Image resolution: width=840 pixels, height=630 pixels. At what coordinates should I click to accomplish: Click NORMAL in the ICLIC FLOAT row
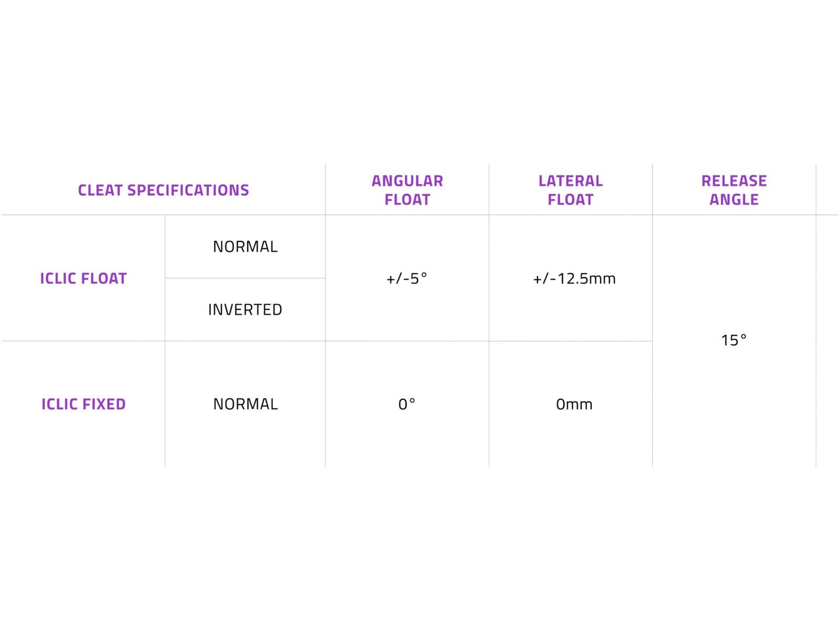[x=245, y=247]
